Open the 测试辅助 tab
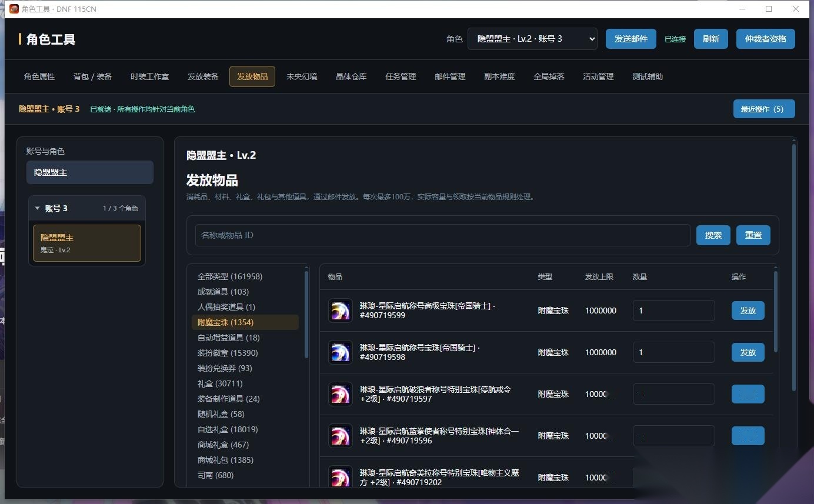Image resolution: width=814 pixels, height=504 pixels. 648,76
